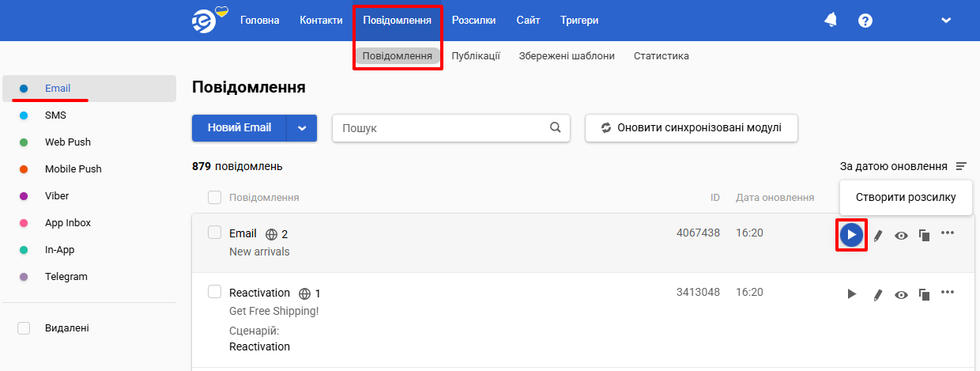Open the help question mark icon

point(865,21)
